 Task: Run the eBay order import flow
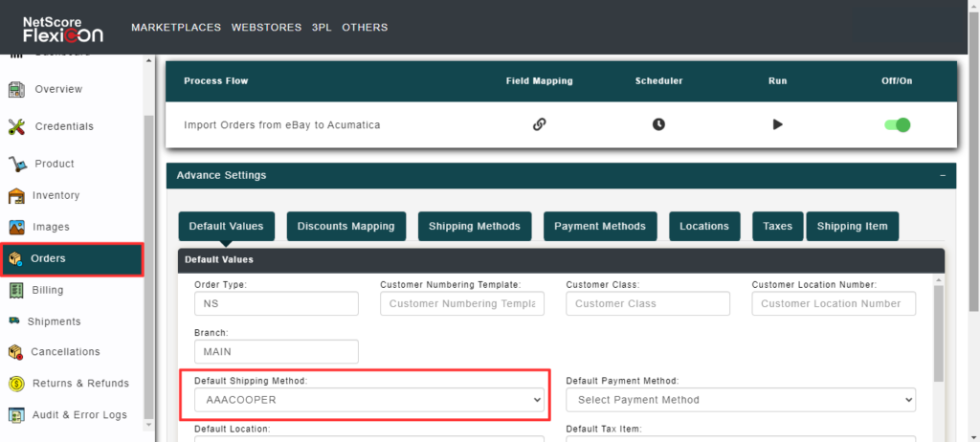(777, 124)
